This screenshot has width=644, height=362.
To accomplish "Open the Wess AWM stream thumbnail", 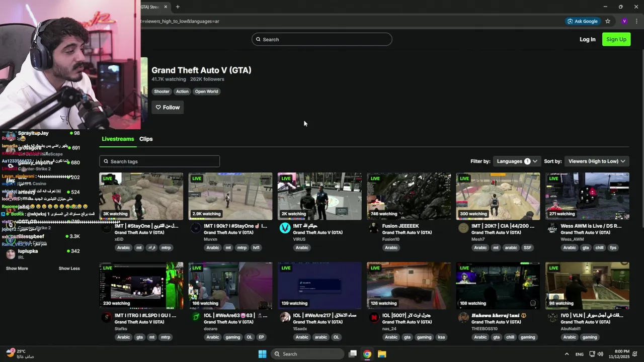I will [x=587, y=196].
